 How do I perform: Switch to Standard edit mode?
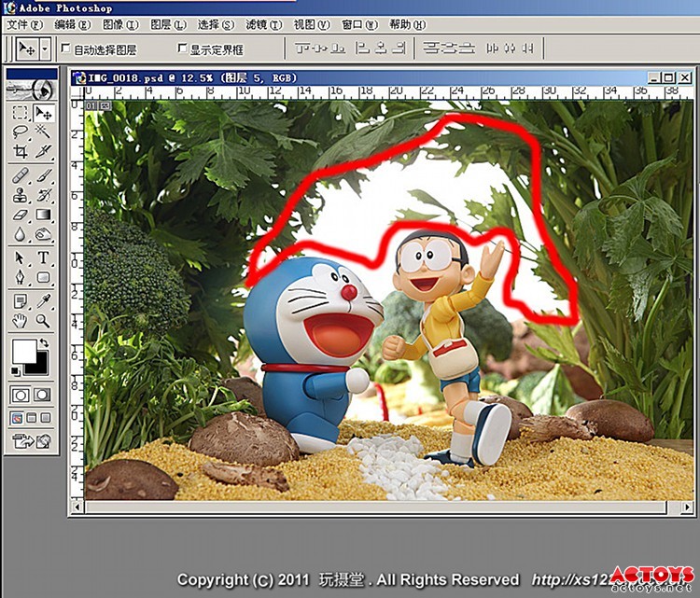(x=21, y=395)
